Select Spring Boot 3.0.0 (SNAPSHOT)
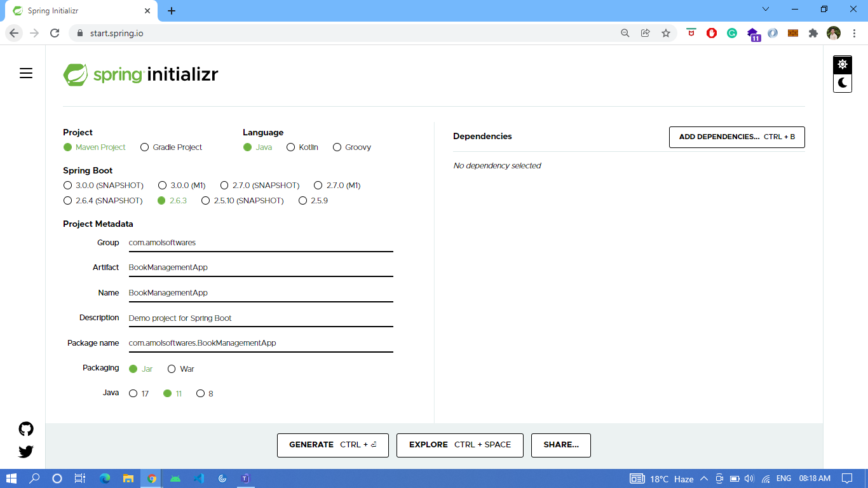The image size is (868, 488). click(x=103, y=186)
